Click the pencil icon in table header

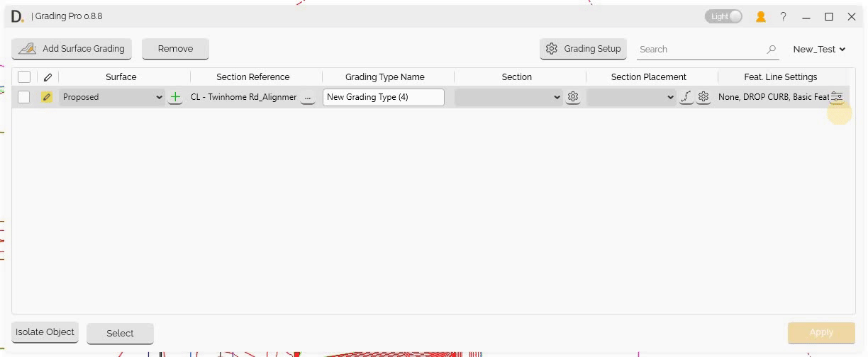[48, 77]
